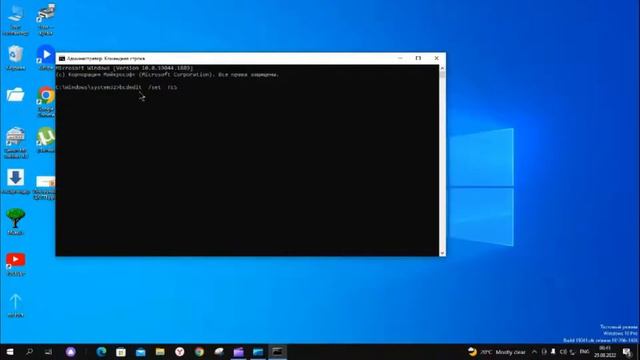Open the gray cloud-like app on the taskbar
The height and width of the screenshot is (360, 640).
click(x=219, y=352)
